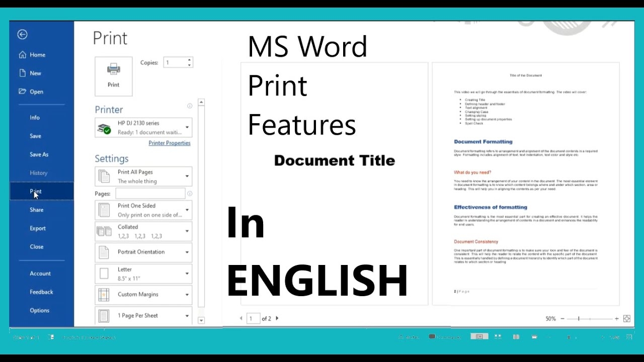Select Share from the sidebar

37,210
